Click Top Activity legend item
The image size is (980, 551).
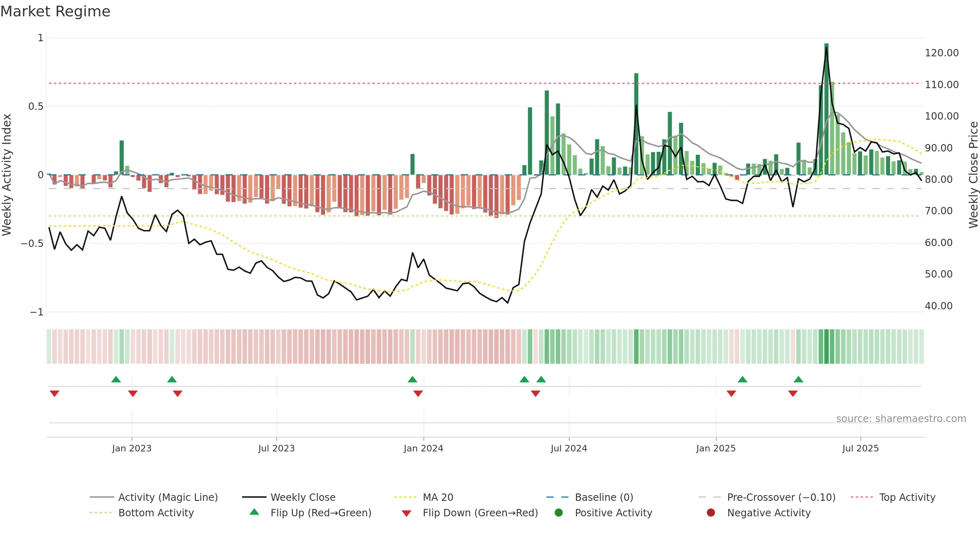(x=893, y=497)
